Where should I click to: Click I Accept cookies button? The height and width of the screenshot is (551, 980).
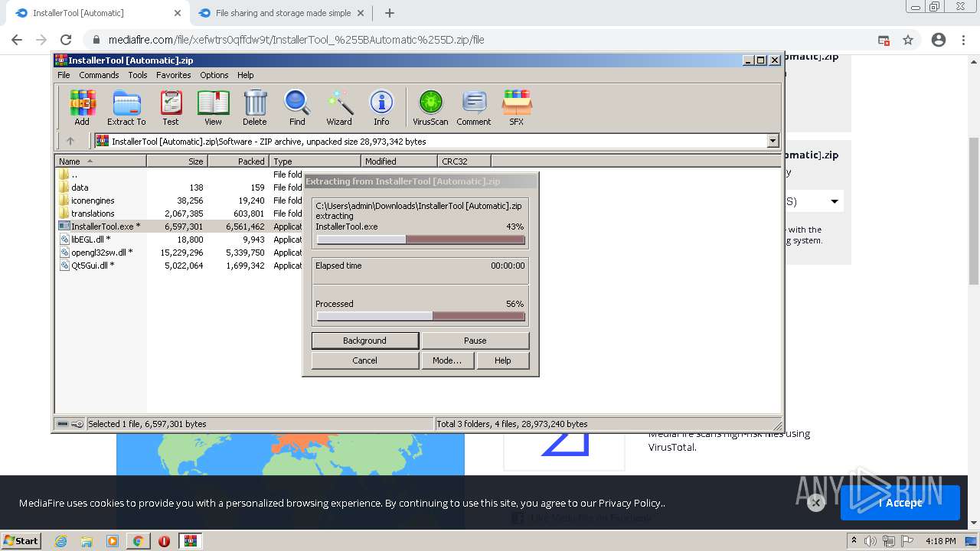tap(900, 503)
